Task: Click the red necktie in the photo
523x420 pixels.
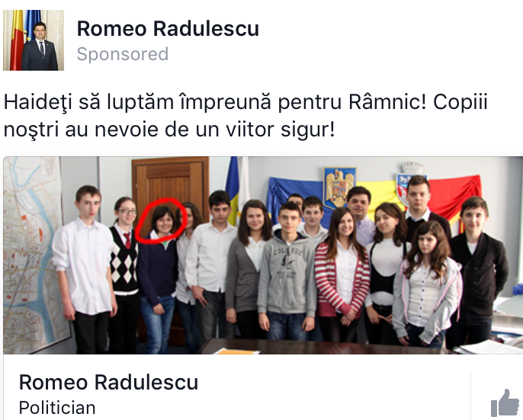Action: tap(127, 241)
